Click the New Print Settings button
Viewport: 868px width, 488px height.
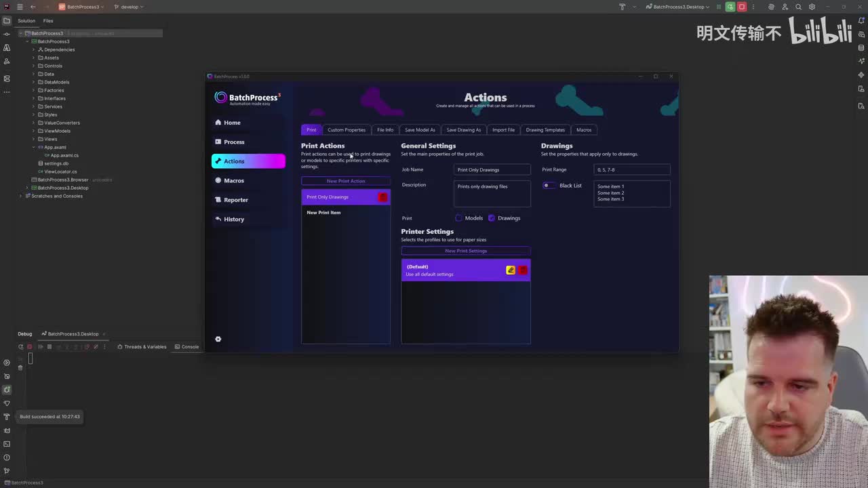(466, 251)
